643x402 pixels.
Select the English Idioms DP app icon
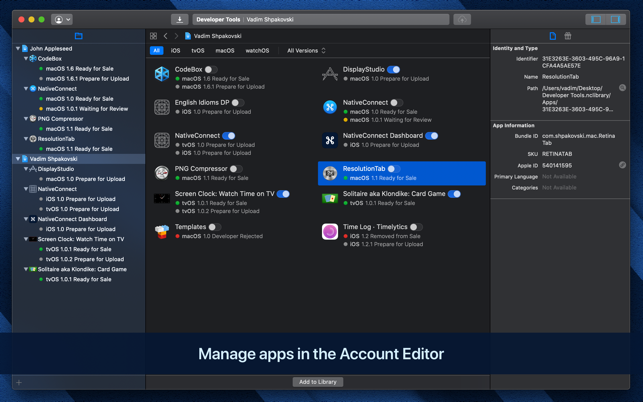click(x=162, y=107)
